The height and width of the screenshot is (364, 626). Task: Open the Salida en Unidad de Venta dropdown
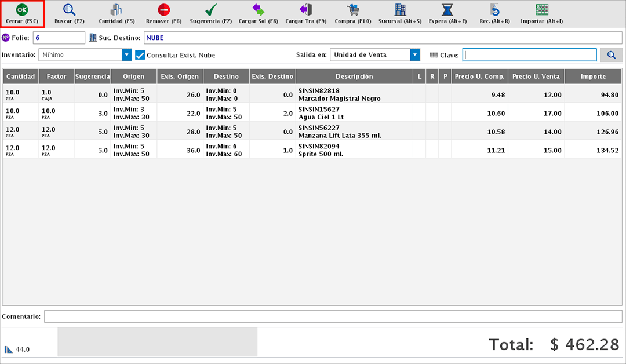tap(414, 55)
